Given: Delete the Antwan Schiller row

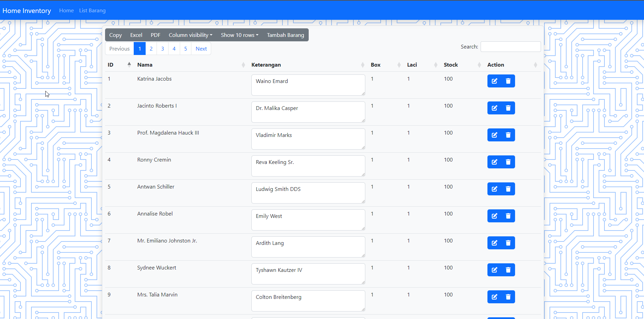Looking at the screenshot, I should [x=508, y=189].
